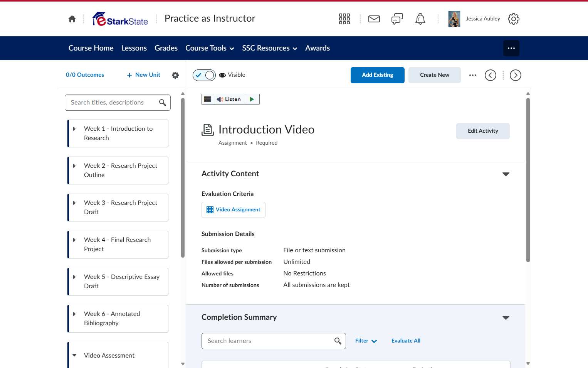Click the Add Existing button
Viewport: 588px width, 368px height.
pos(378,75)
